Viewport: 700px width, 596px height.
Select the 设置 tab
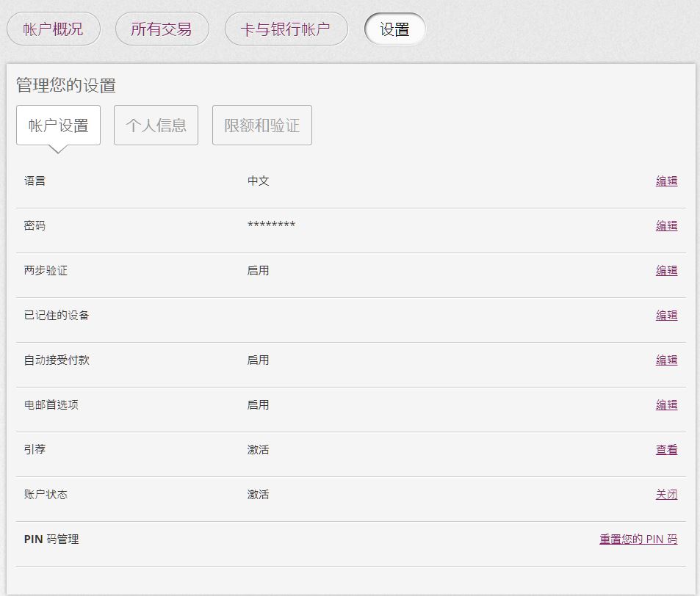[394, 29]
